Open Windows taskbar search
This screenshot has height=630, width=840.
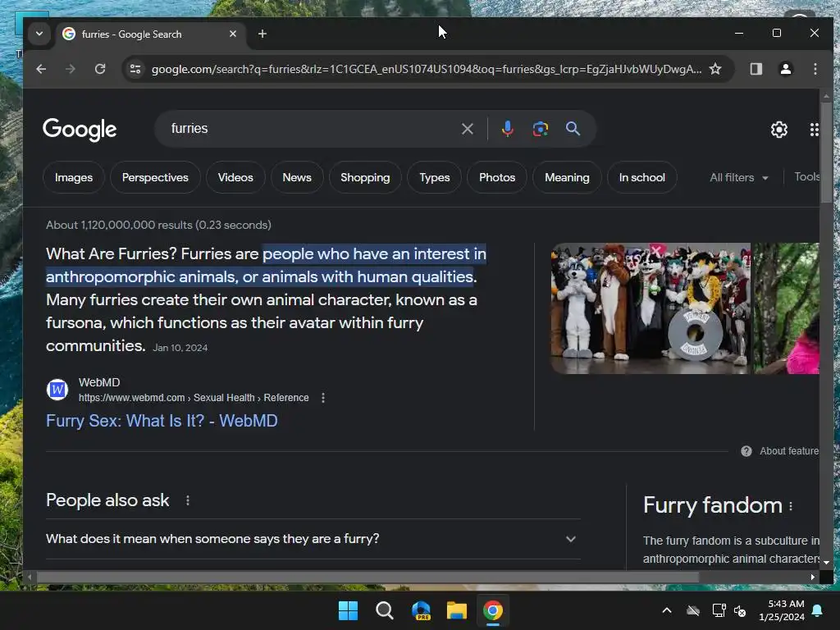(x=384, y=610)
